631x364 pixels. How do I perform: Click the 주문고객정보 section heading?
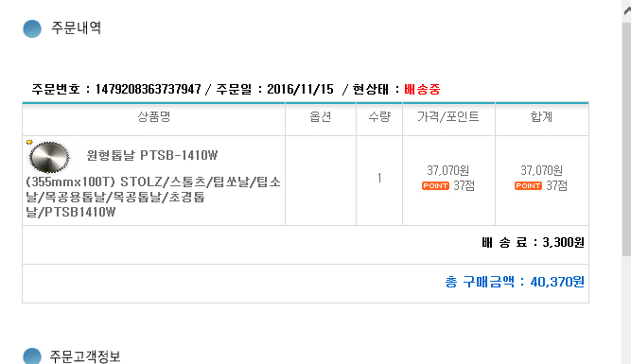click(85, 356)
